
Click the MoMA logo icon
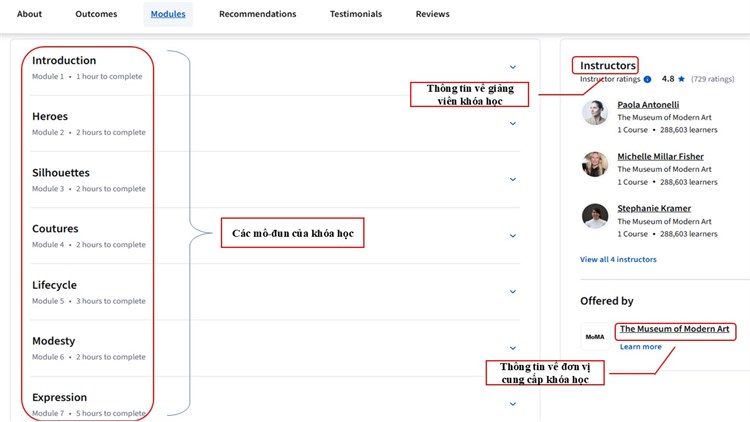(x=594, y=337)
